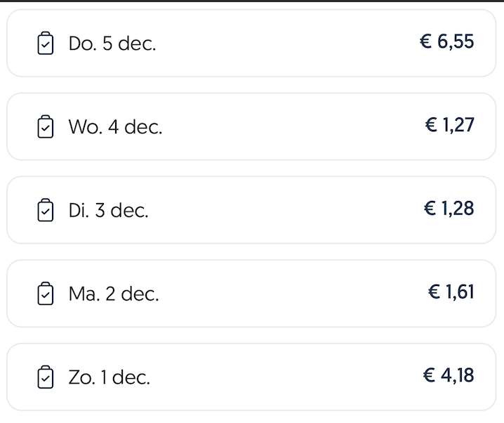The width and height of the screenshot is (504, 423).
Task: Open the Di. 3 dec. charging session
Action: pyautogui.click(x=251, y=210)
